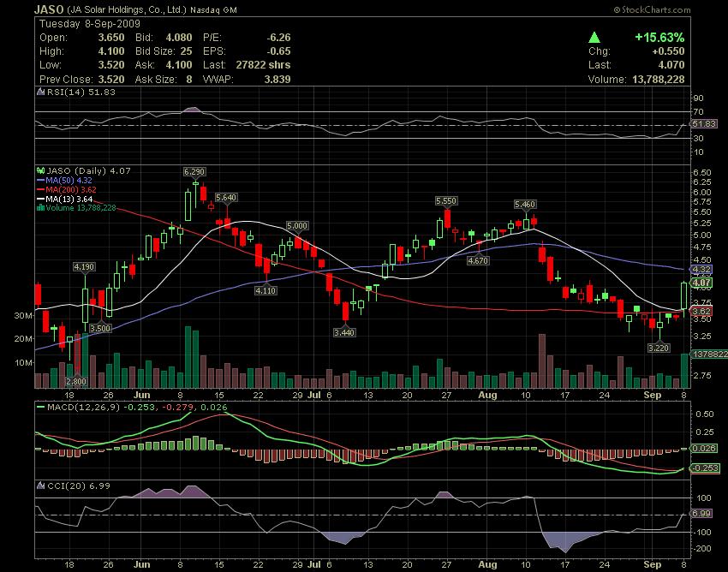728x572 pixels.
Task: Click the 5.460 price label
Action: point(525,205)
